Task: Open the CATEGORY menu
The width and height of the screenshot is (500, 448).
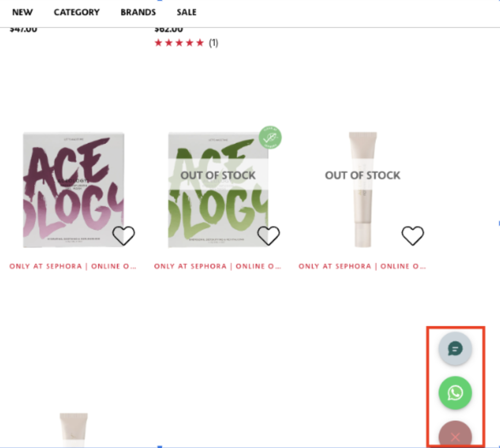Action: pos(76,12)
